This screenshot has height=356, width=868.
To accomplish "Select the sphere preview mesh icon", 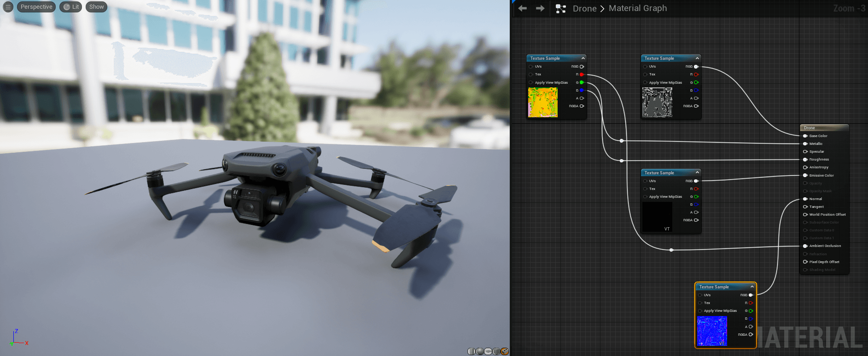I will (480, 351).
